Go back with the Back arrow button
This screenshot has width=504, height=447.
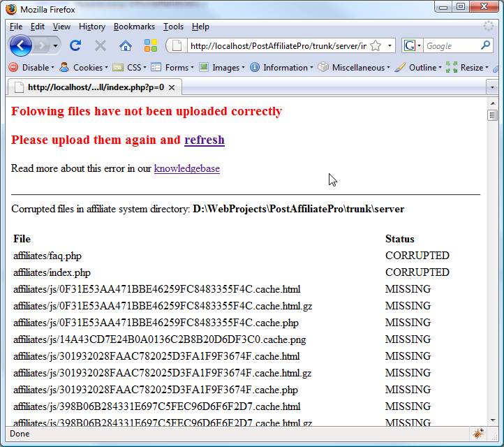click(x=20, y=45)
